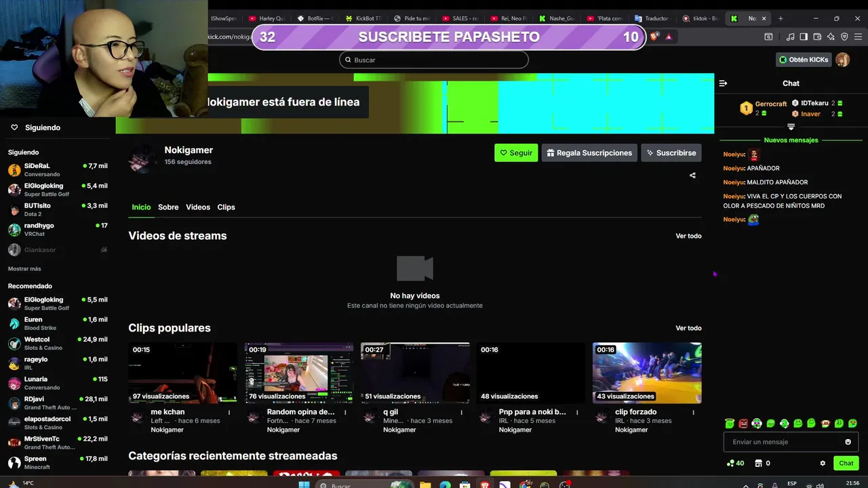Open options menu for the q gil clip
Image resolution: width=868 pixels, height=488 pixels.
pos(462,412)
